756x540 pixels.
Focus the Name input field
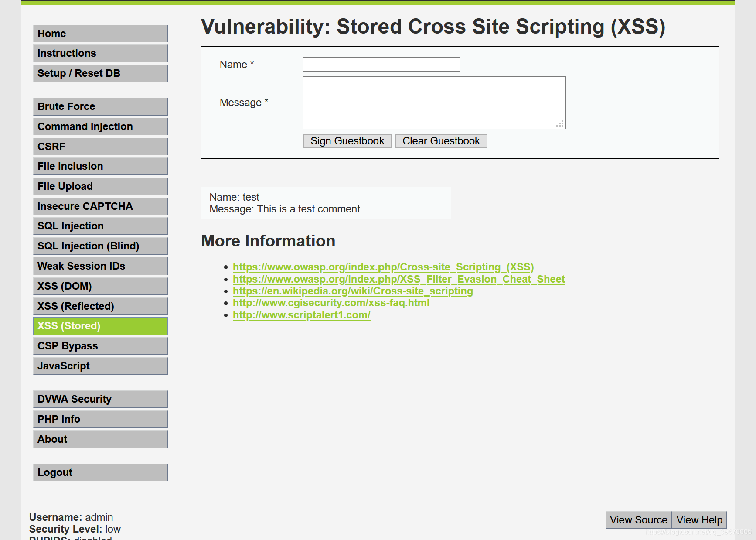pyautogui.click(x=381, y=65)
